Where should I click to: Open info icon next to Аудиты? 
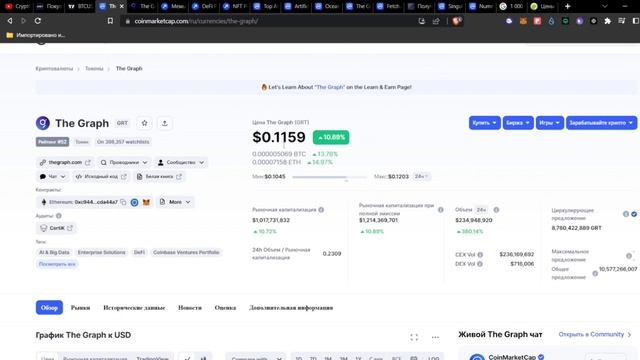pos(59,216)
